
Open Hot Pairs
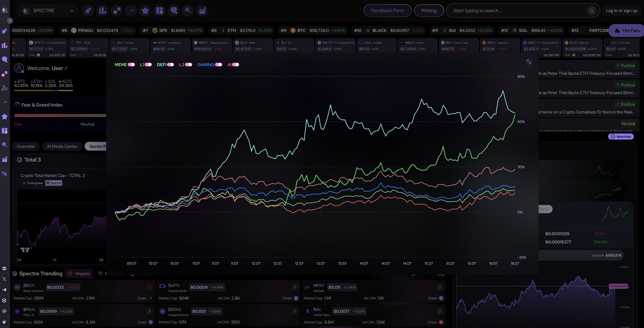coord(626,31)
